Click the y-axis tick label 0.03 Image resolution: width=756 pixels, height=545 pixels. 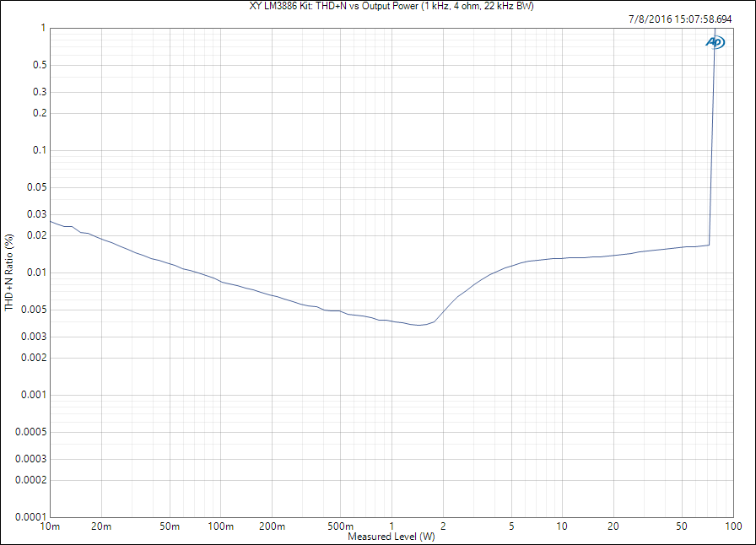pos(37,214)
